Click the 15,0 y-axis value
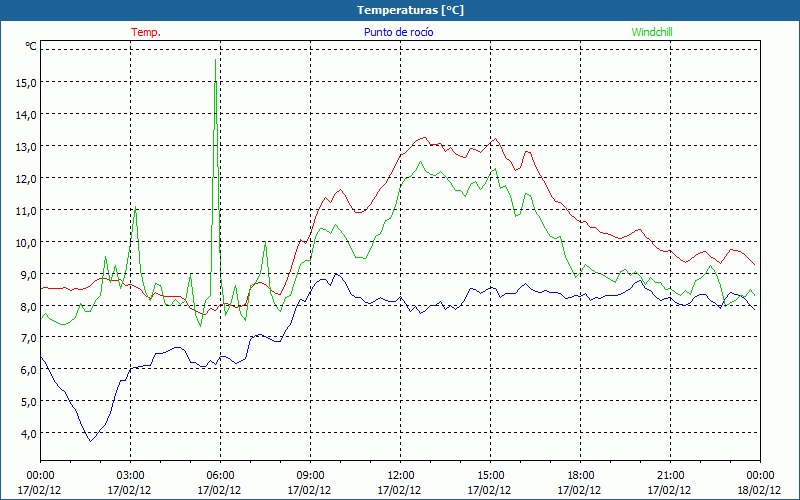 click(26, 83)
